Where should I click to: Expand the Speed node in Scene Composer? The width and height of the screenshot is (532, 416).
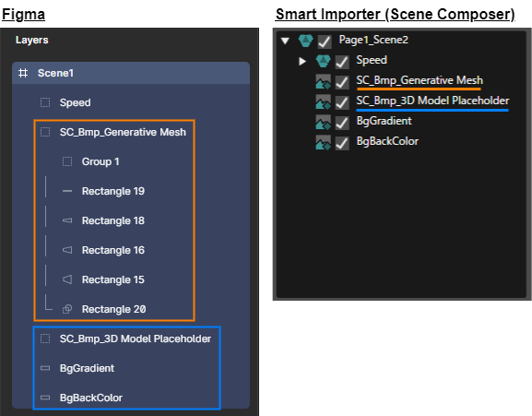302,62
